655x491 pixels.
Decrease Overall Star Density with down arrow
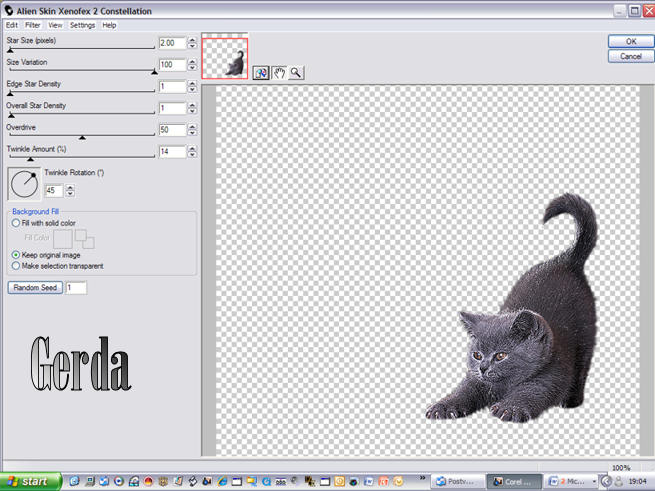(192, 111)
